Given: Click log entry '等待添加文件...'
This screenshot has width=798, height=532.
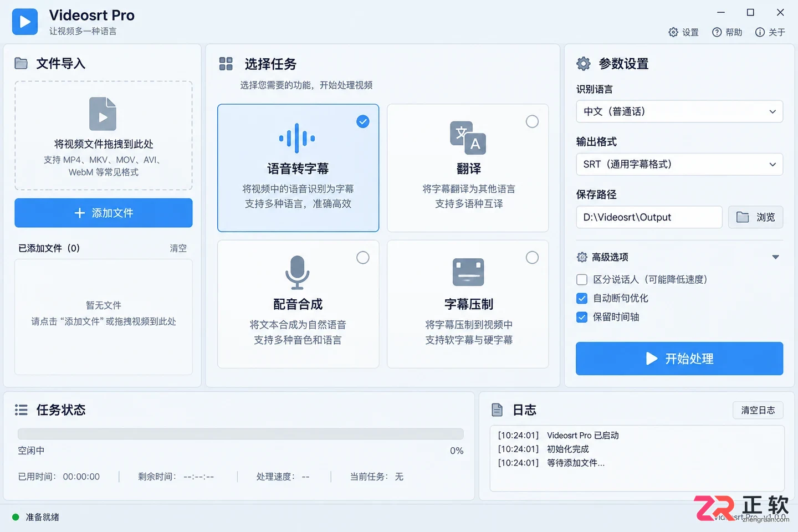Looking at the screenshot, I should 576,463.
